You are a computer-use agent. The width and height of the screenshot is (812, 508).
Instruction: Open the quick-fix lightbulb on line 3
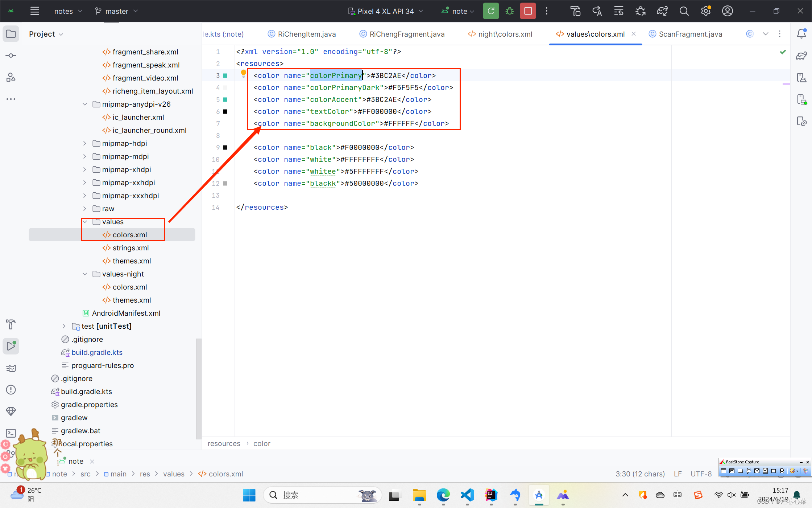tap(244, 74)
